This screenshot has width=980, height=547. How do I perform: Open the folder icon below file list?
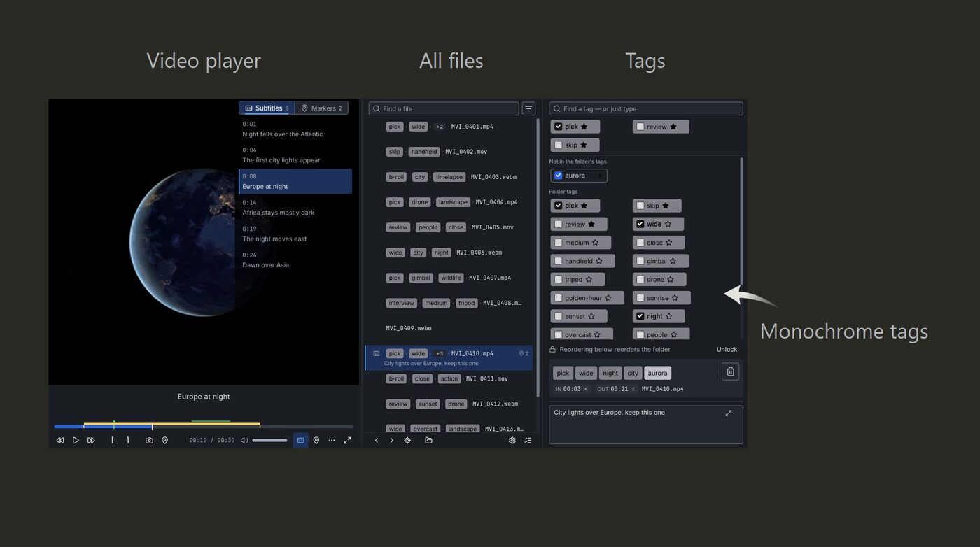point(428,441)
